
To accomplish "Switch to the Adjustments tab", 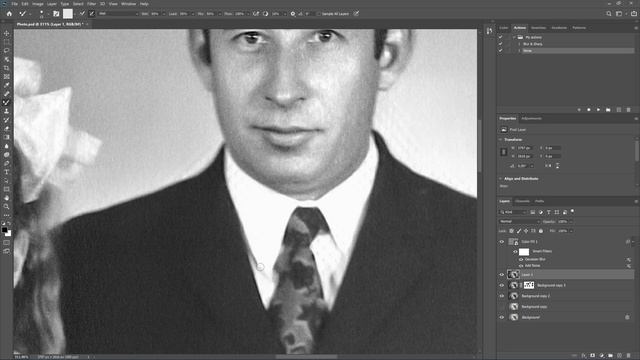I will [x=531, y=118].
